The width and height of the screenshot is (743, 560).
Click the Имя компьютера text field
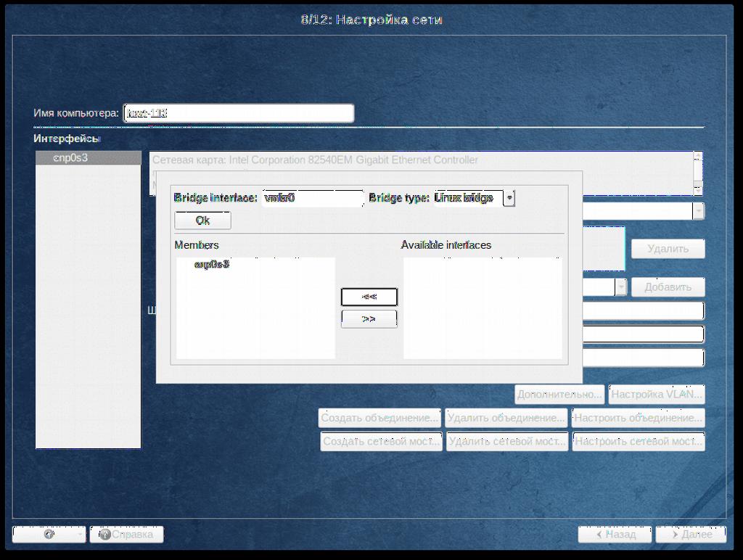(239, 113)
